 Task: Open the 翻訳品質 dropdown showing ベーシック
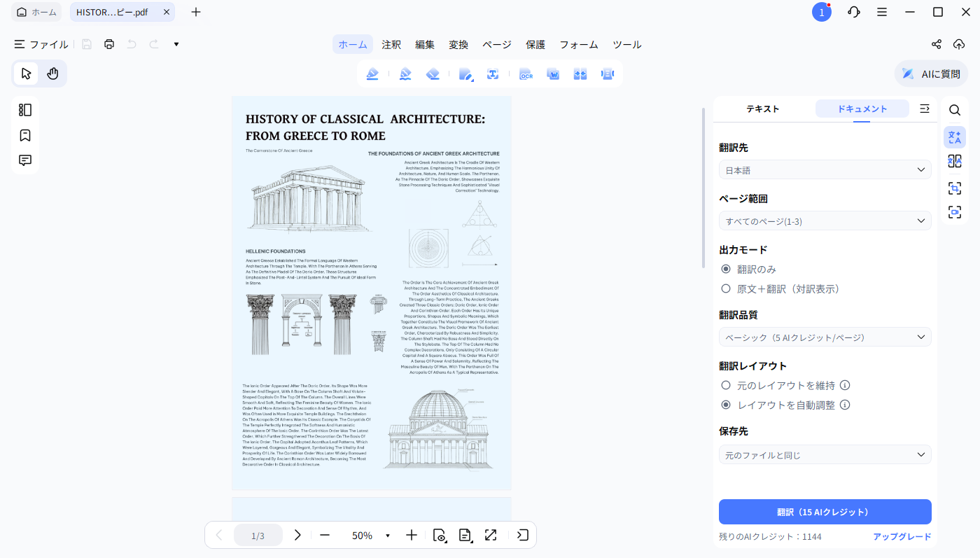[x=825, y=337]
